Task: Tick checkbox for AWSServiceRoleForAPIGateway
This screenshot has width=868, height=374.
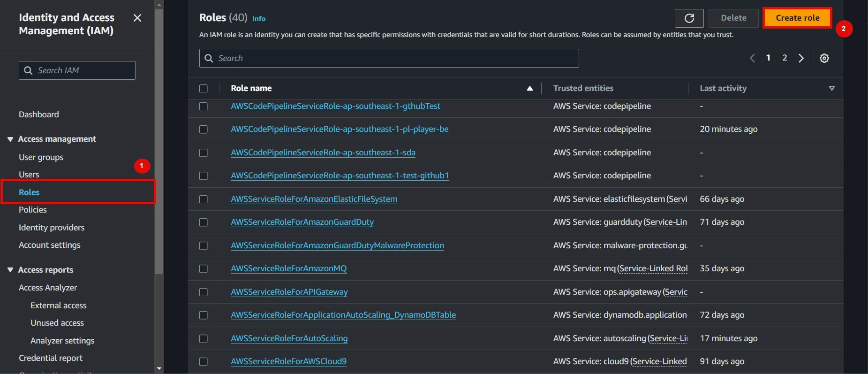Action: click(x=203, y=292)
